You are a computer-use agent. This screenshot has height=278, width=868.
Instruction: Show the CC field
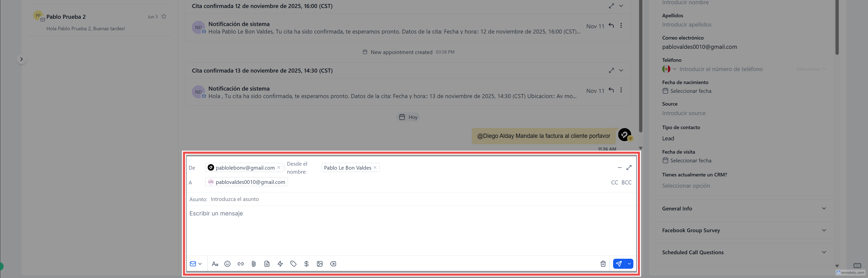[x=614, y=182]
